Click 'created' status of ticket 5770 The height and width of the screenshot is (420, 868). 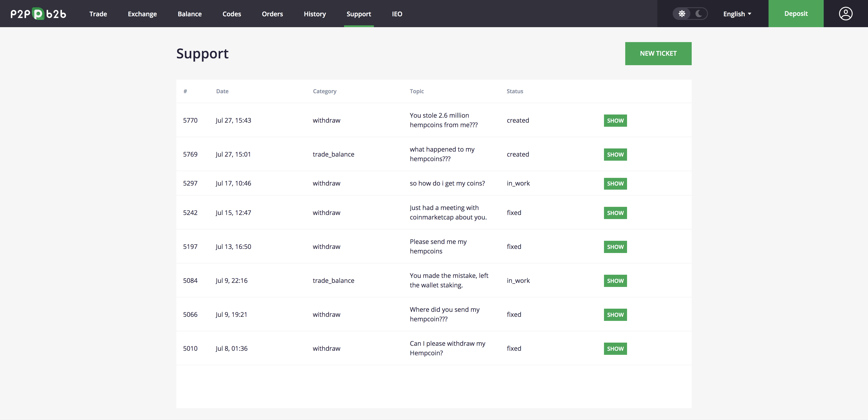pyautogui.click(x=518, y=120)
